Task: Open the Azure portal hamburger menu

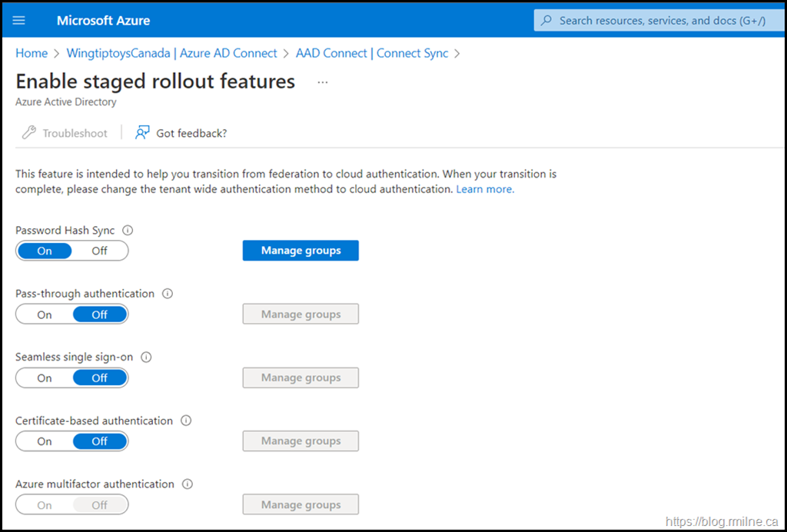Action: tap(19, 20)
